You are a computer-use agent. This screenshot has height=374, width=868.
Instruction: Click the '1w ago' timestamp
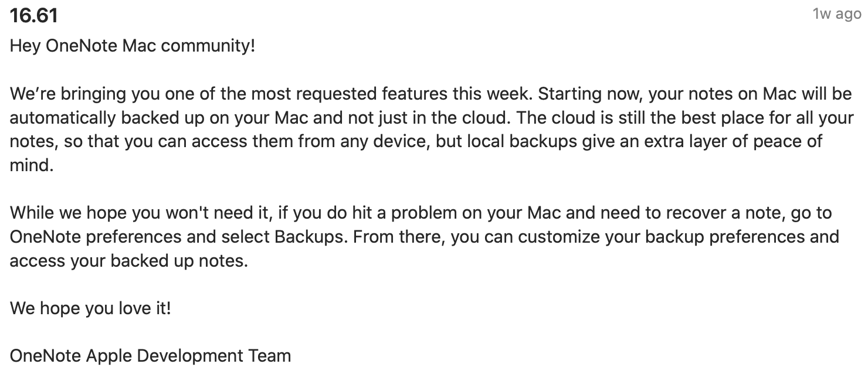837,14
